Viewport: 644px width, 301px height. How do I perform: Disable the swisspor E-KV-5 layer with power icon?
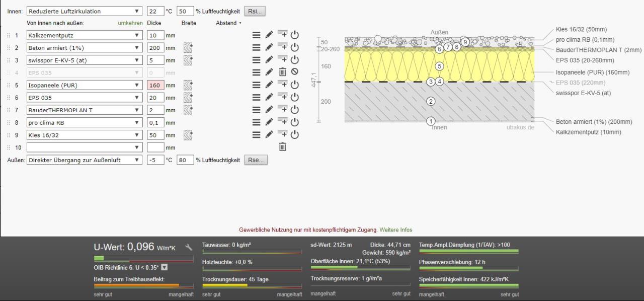click(295, 60)
